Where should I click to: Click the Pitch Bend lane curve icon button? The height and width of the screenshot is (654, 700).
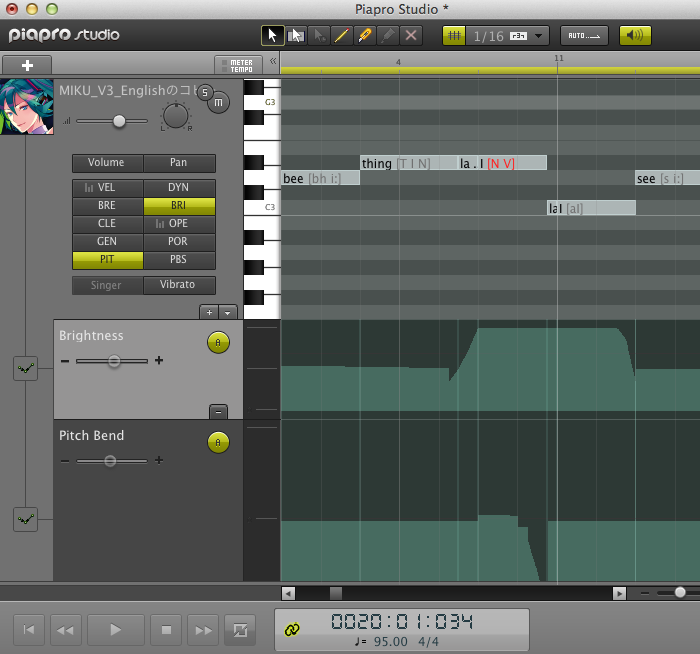tap(25, 520)
